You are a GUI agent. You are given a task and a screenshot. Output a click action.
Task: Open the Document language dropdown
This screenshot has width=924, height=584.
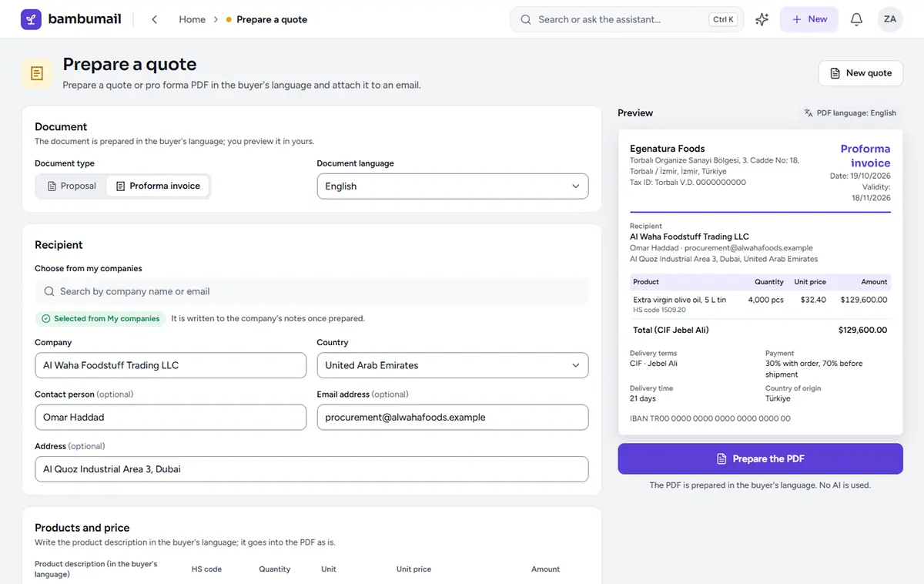tap(453, 186)
